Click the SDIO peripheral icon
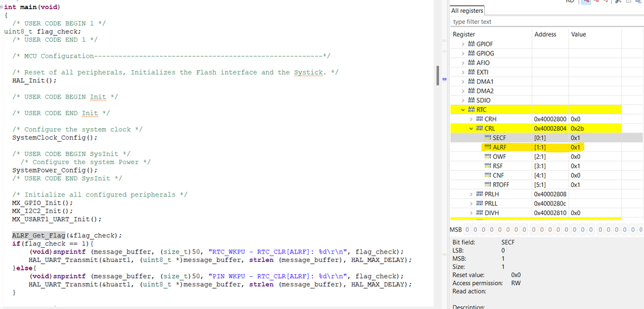This screenshot has height=309, width=644. point(471,100)
